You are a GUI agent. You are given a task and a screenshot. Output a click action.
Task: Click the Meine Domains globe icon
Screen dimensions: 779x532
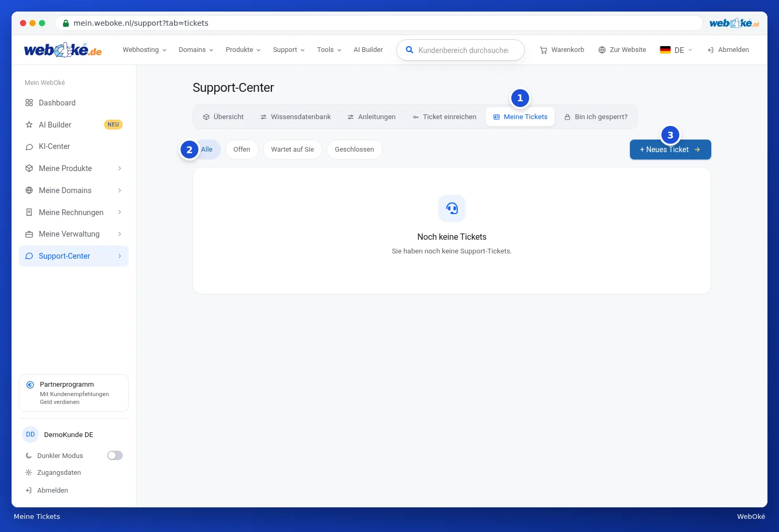[29, 190]
